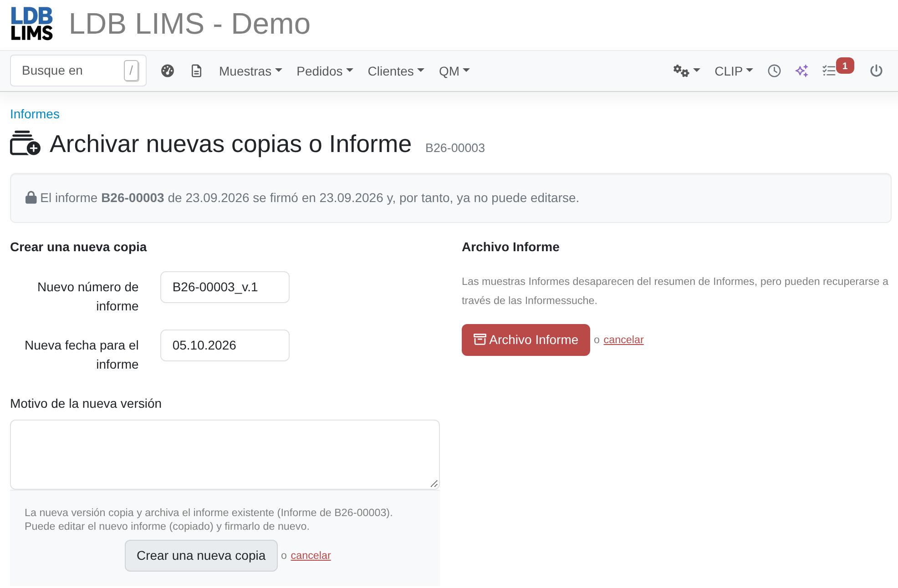Open the settings gears menu
This screenshot has height=588, width=898.
(x=686, y=71)
